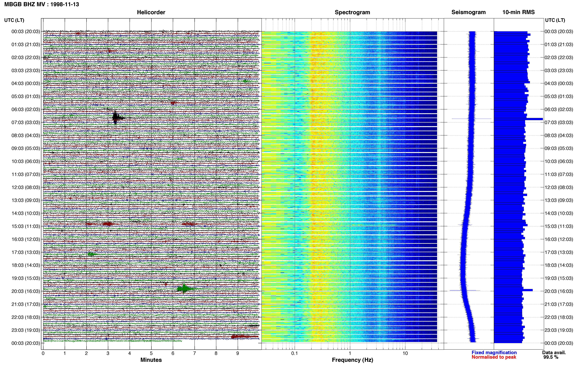This screenshot has width=588, height=368.
Task: Select the Seismogram panel heading
Action: click(468, 12)
